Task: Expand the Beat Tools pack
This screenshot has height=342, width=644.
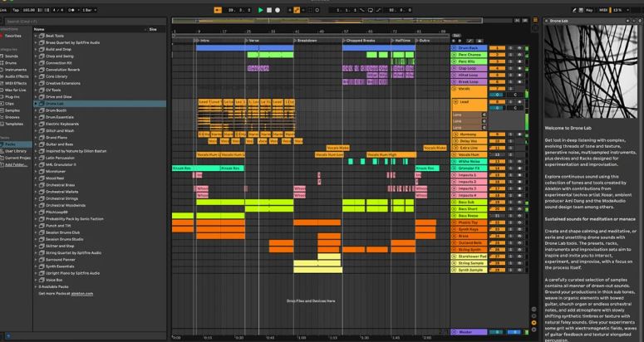Action: coord(36,36)
